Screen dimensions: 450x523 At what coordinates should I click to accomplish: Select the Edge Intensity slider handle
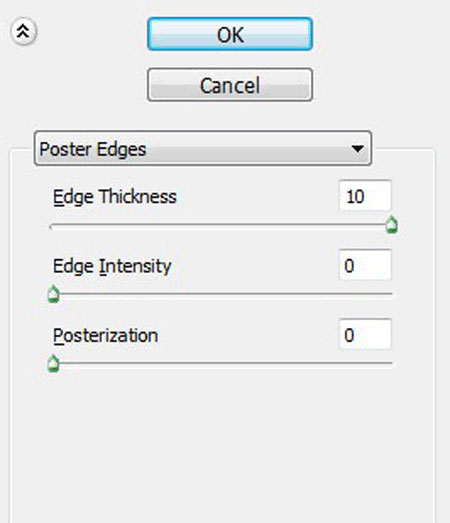[x=53, y=294]
